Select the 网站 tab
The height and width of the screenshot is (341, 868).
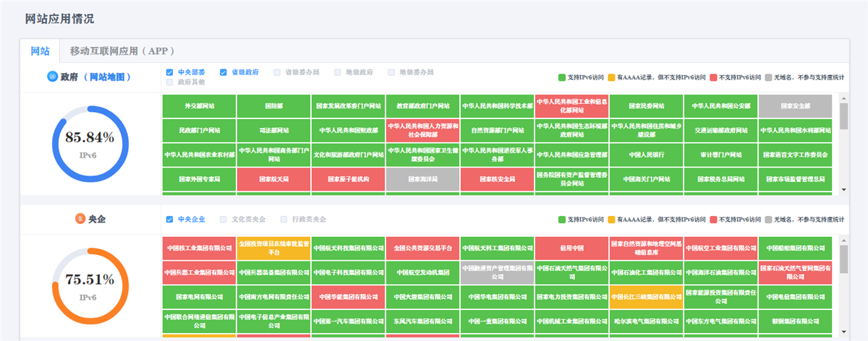(x=40, y=51)
